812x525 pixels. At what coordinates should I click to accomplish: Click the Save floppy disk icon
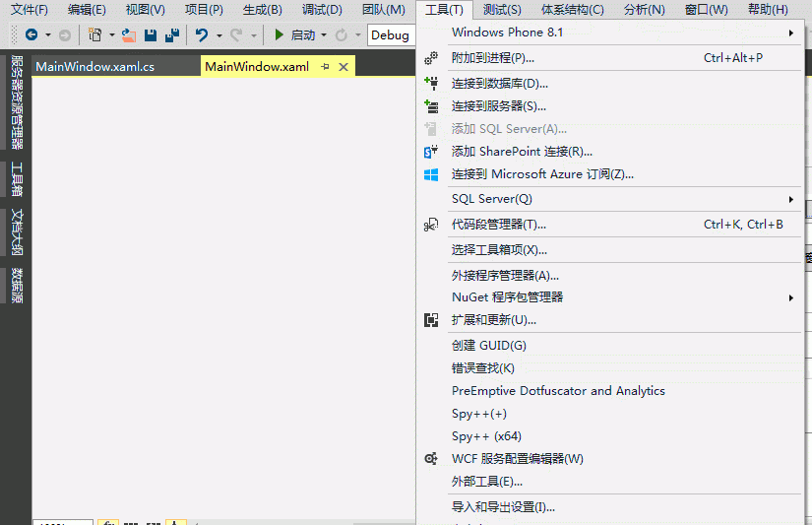point(151,34)
